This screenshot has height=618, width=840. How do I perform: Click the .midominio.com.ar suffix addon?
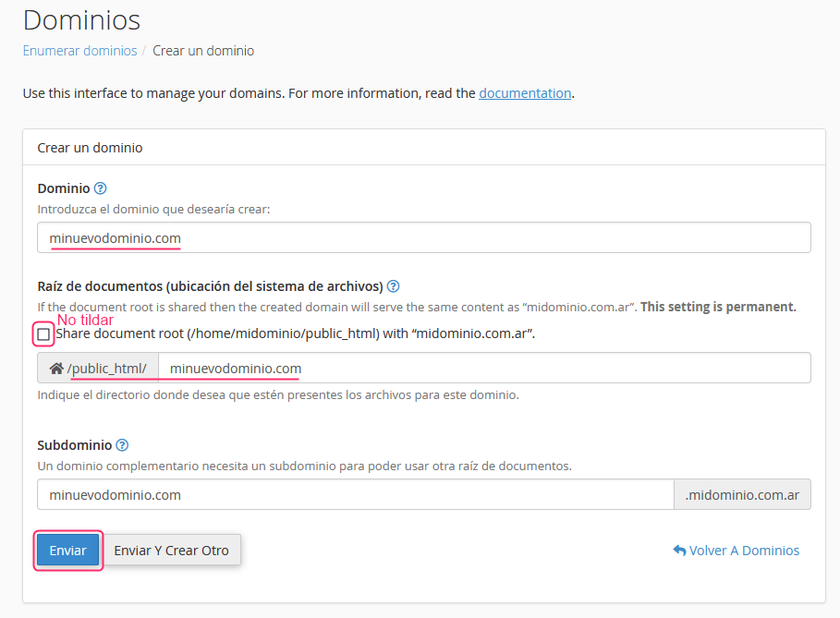pos(742,495)
